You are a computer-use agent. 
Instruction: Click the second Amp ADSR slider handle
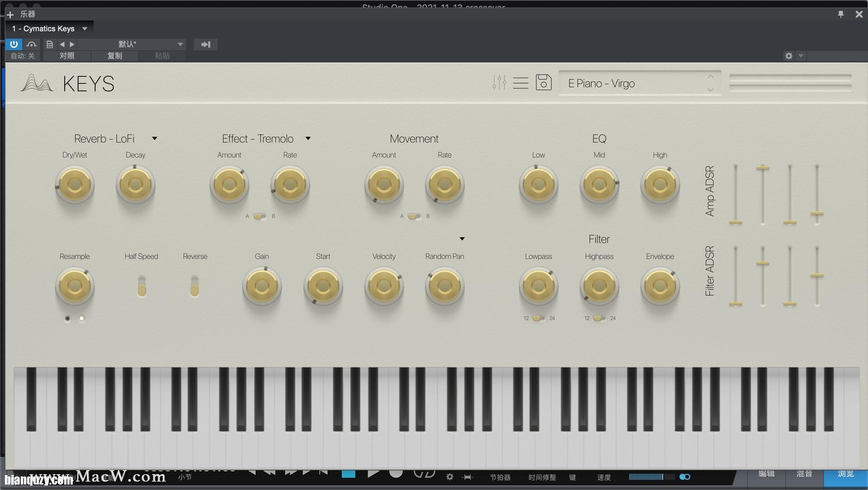pyautogui.click(x=763, y=168)
